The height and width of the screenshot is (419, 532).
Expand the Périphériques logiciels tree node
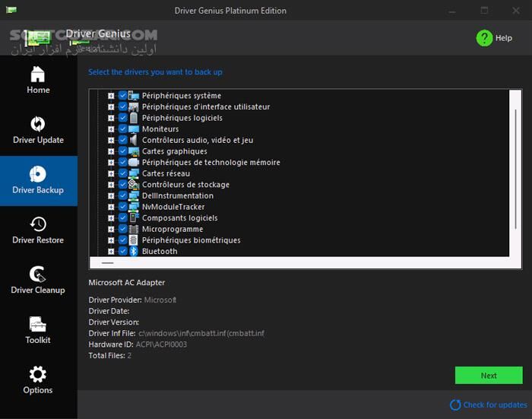click(x=111, y=118)
